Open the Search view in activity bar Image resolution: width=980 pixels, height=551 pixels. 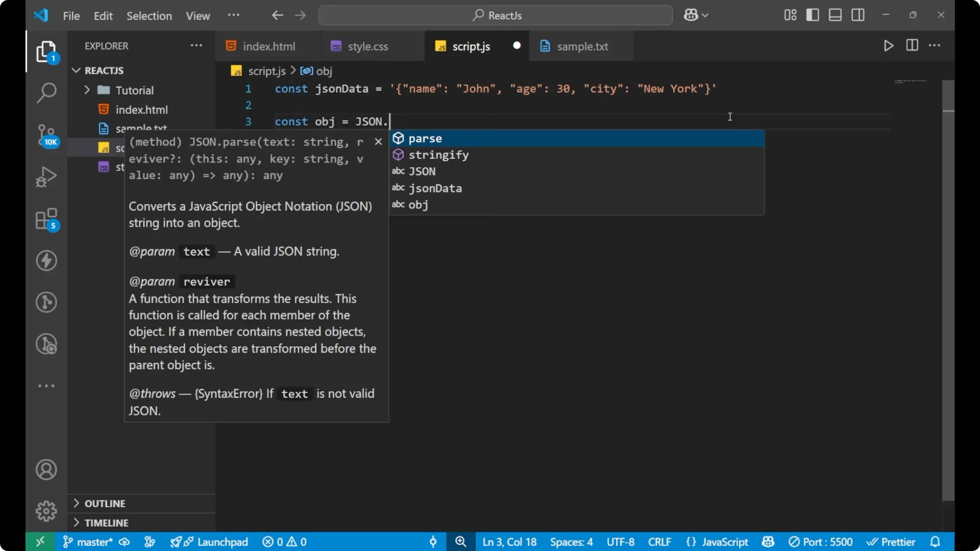[x=46, y=93]
